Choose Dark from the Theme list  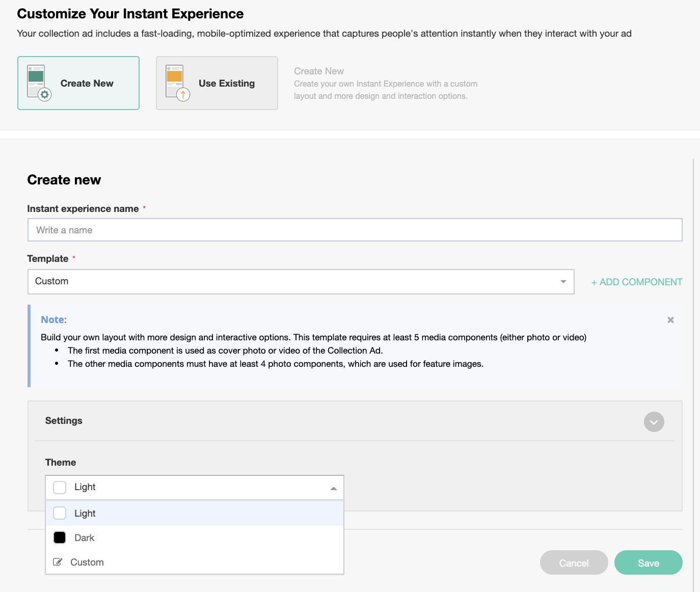click(85, 538)
